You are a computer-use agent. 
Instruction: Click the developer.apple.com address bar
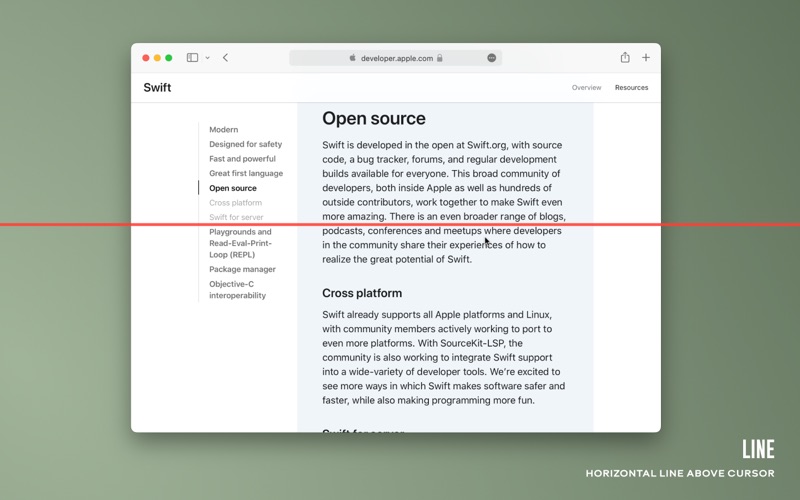pos(395,58)
